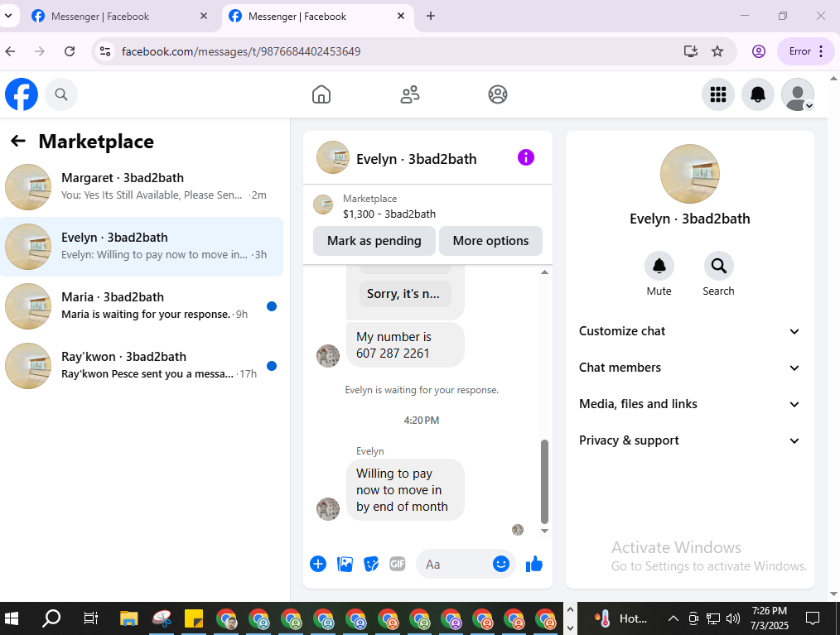Screen dimensions: 840x635
Task: Expand Chat members section
Action: (689, 368)
